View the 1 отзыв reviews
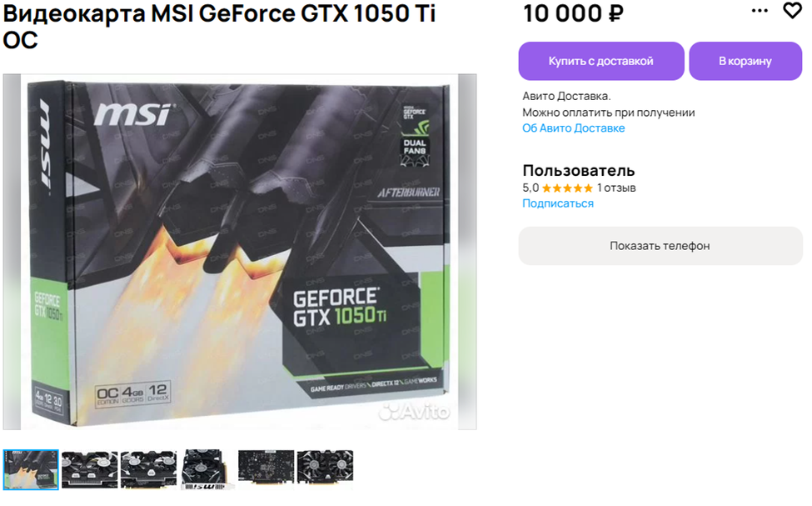812x506 pixels. (x=616, y=188)
